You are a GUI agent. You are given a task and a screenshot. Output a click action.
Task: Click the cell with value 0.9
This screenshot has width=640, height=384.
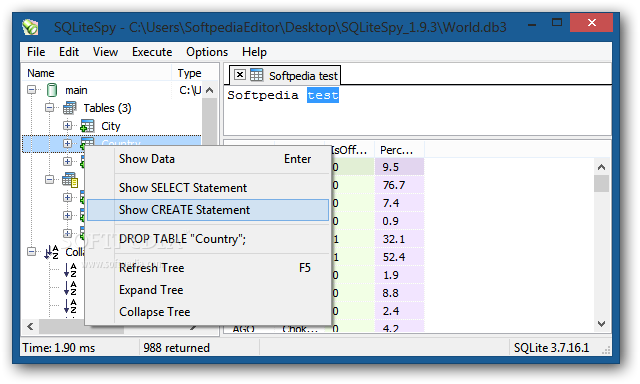click(x=399, y=221)
